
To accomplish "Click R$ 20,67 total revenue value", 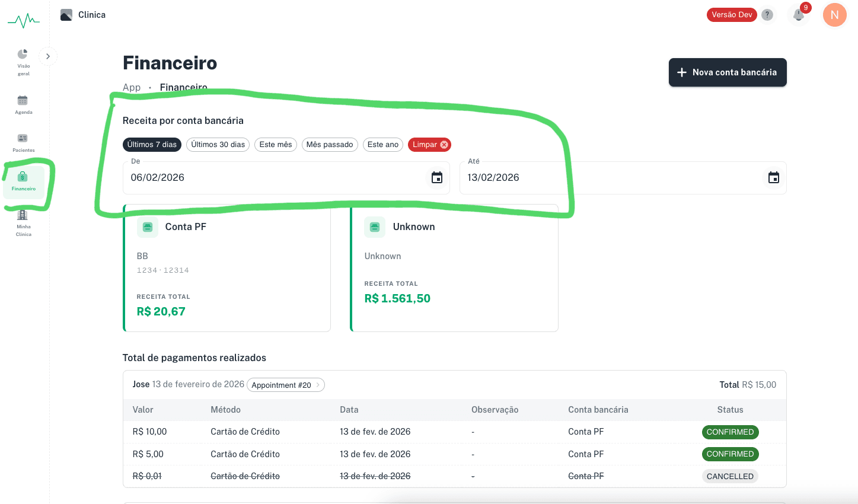I will coord(161,312).
